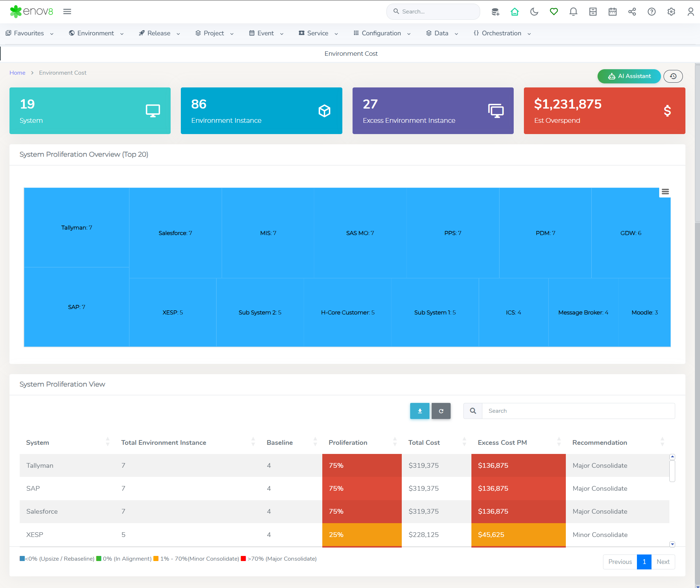Screen dimensions: 700x588
Task: Open the Orchestration dropdown menu
Action: pos(502,33)
